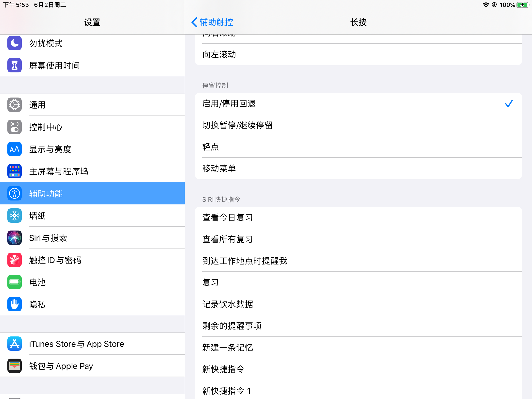Tap the App Store icon

[15, 344]
